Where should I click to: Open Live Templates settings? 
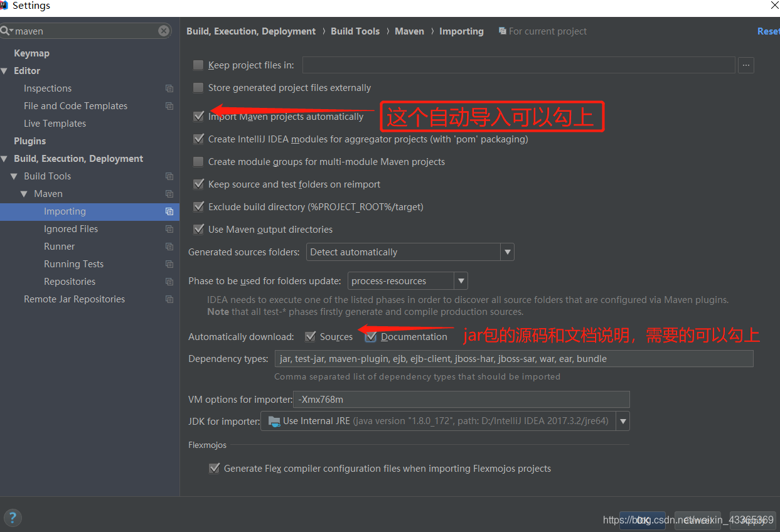coord(55,124)
